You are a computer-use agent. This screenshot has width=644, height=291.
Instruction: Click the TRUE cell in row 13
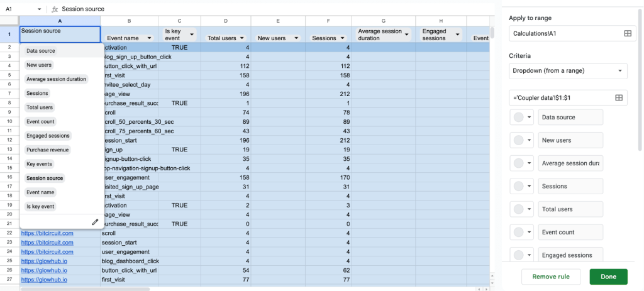point(179,150)
